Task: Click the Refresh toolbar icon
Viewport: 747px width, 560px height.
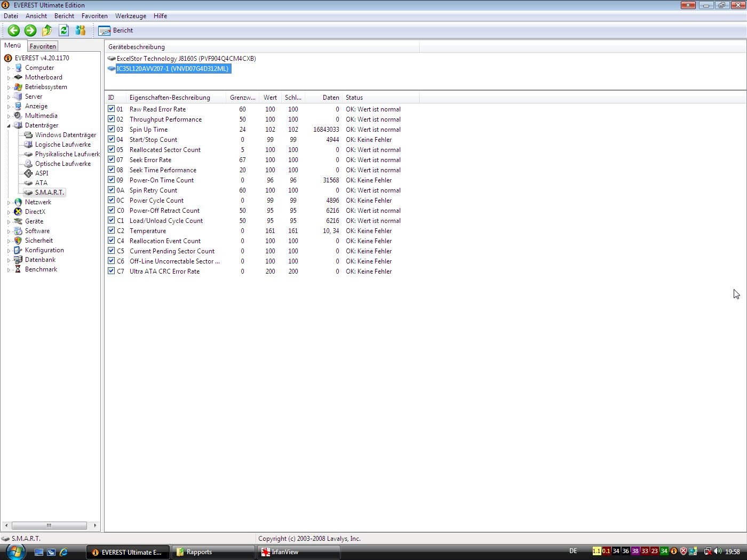Action: click(64, 30)
